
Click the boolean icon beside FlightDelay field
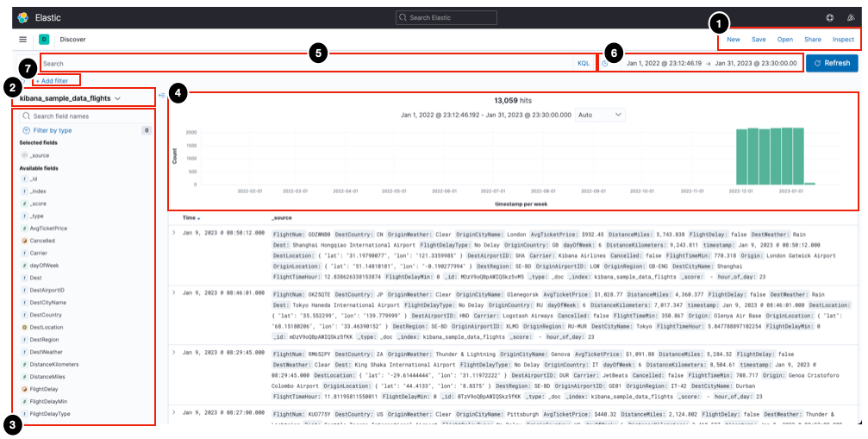(x=24, y=389)
